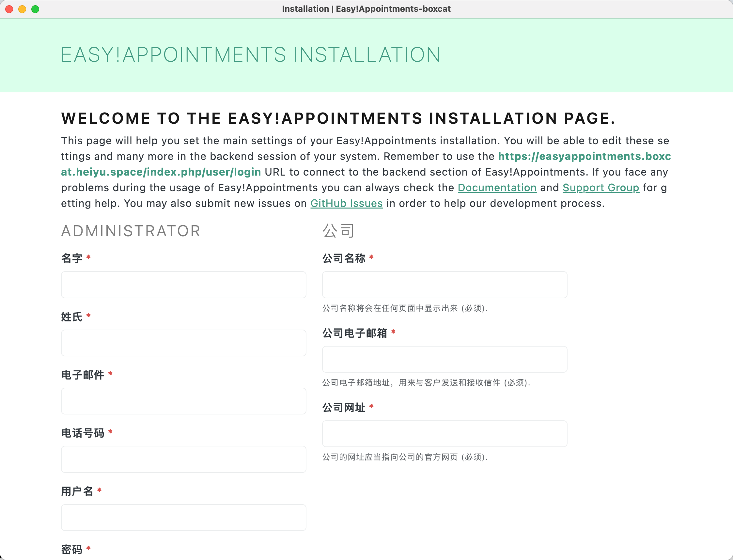Focus the 用户名 input field
This screenshot has width=733, height=560.
(x=184, y=518)
